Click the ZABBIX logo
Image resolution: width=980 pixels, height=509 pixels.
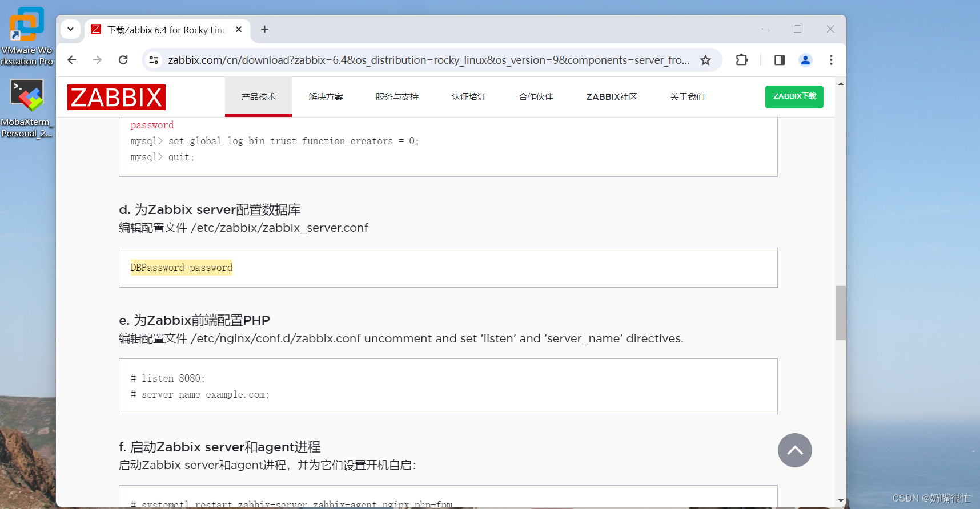click(x=117, y=97)
